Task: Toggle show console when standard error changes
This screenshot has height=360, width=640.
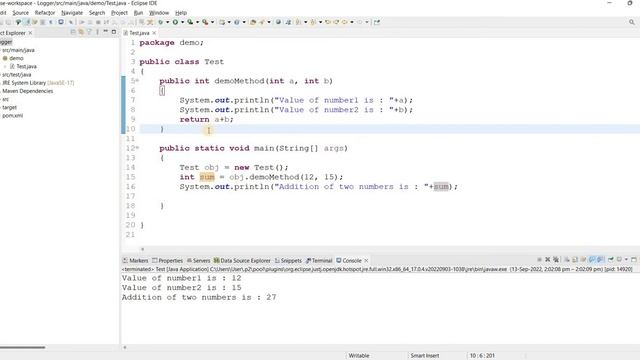Action: pyautogui.click(x=600, y=260)
